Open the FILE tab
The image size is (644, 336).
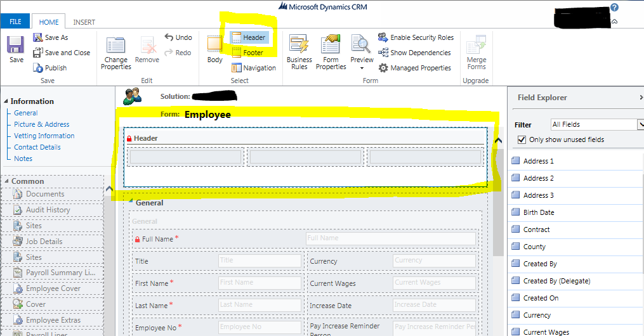tap(15, 22)
